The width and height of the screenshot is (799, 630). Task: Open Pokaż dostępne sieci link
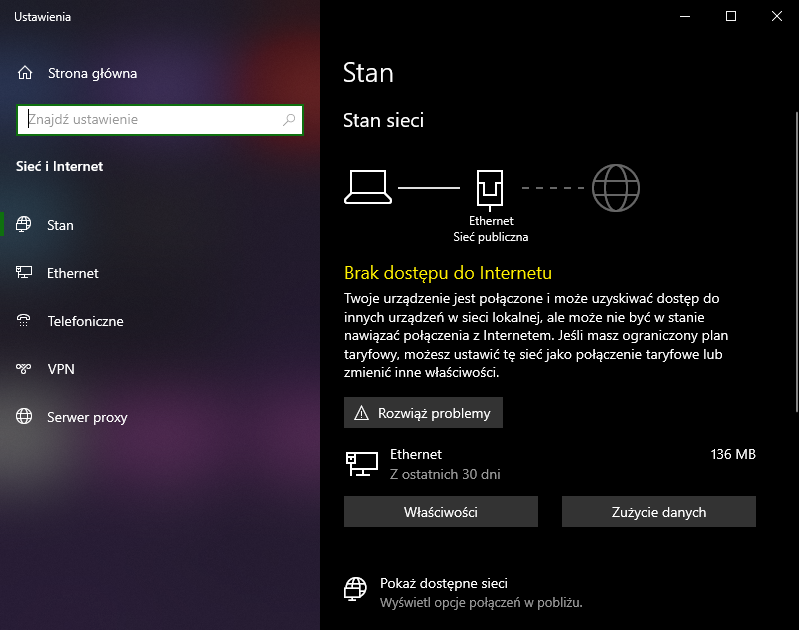pyautogui.click(x=444, y=583)
